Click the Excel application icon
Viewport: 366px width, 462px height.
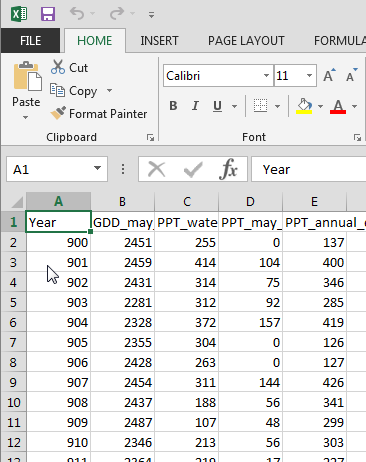19,14
